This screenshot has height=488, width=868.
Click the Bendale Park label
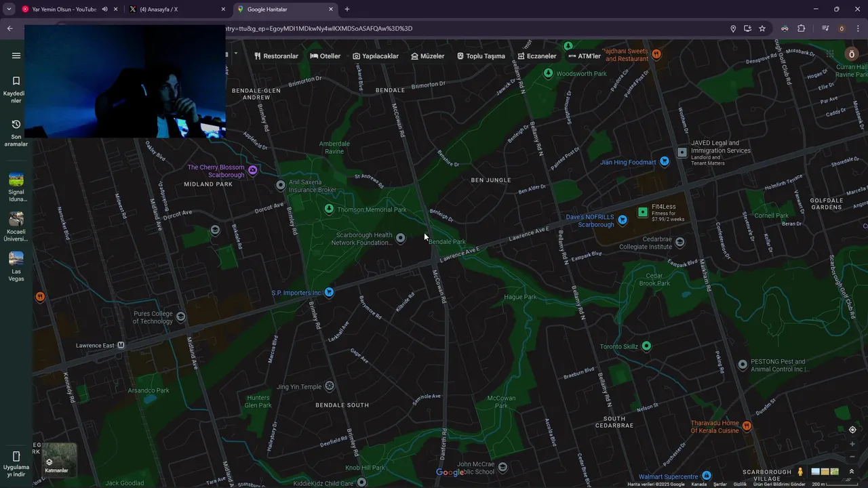[x=448, y=242]
